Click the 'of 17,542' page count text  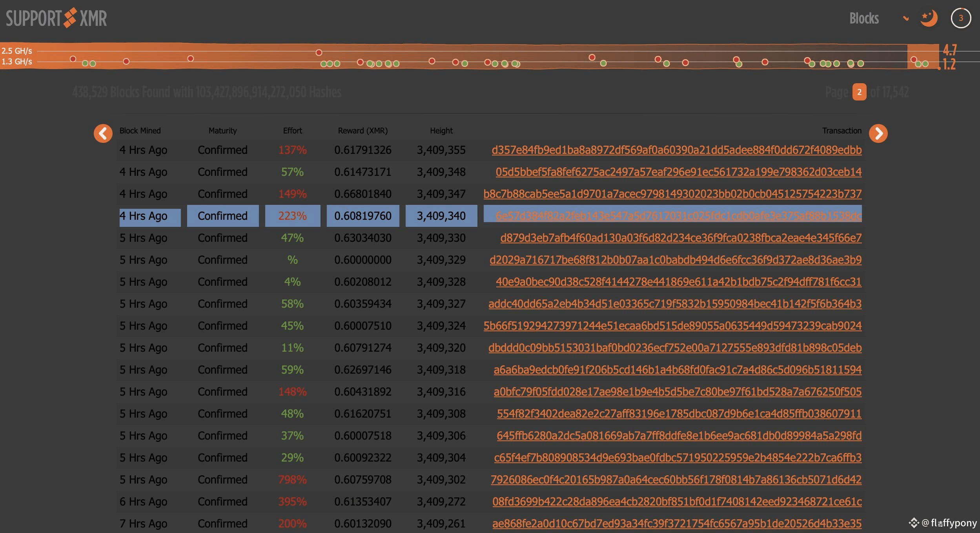(x=889, y=92)
